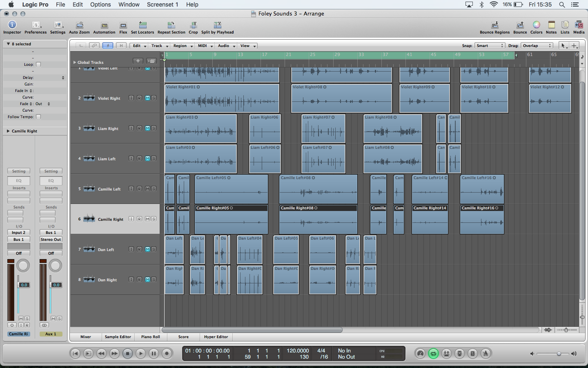The width and height of the screenshot is (588, 368).
Task: Expand the Global Tracks disclosure triangle
Action: point(75,63)
